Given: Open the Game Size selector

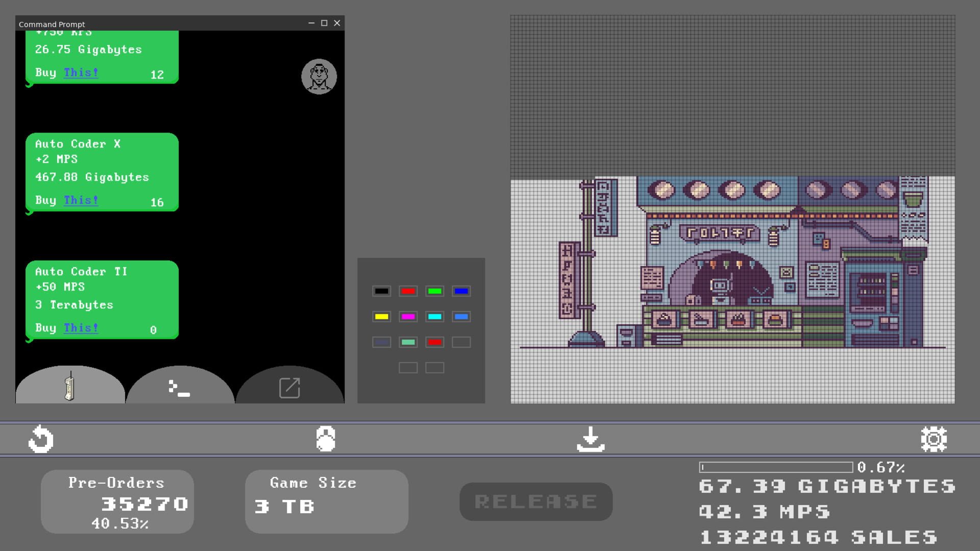Looking at the screenshot, I should [326, 501].
